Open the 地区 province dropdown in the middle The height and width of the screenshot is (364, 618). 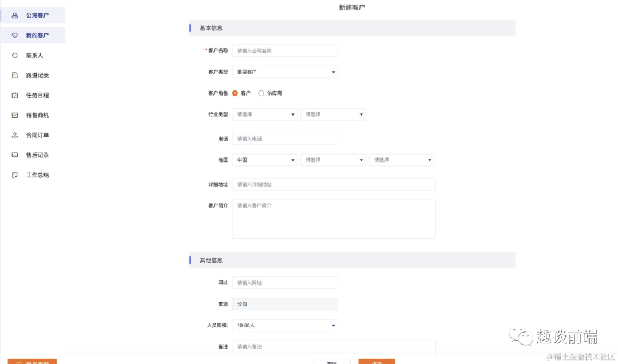[333, 160]
